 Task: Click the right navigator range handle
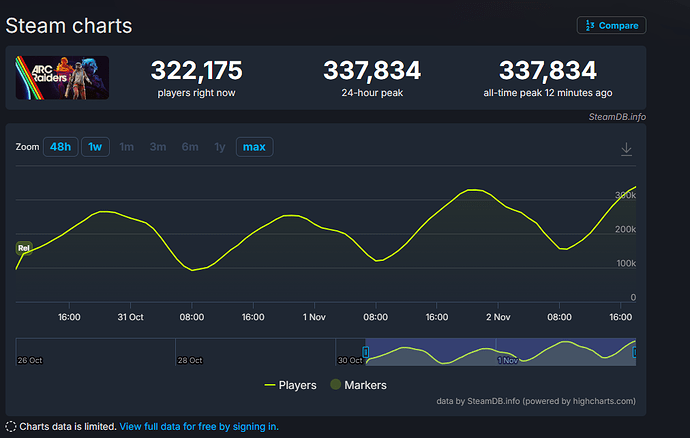(x=636, y=352)
